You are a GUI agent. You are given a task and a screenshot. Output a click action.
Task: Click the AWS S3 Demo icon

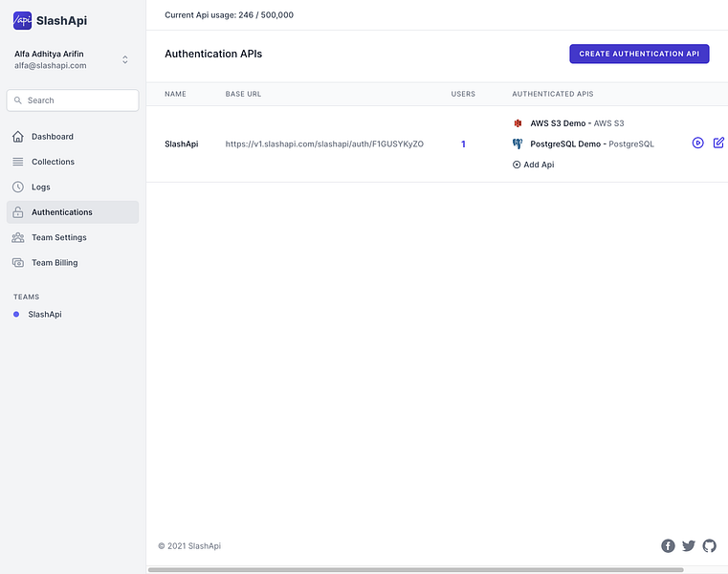pos(518,123)
